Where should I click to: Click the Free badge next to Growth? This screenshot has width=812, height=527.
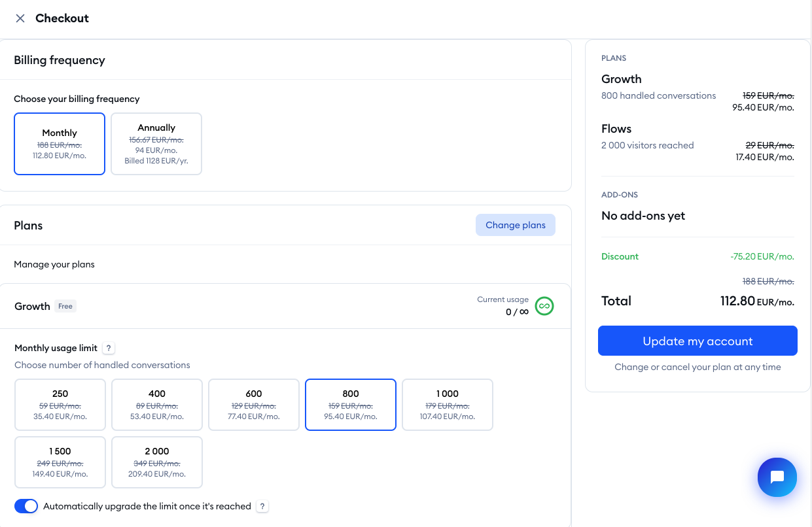[65, 306]
